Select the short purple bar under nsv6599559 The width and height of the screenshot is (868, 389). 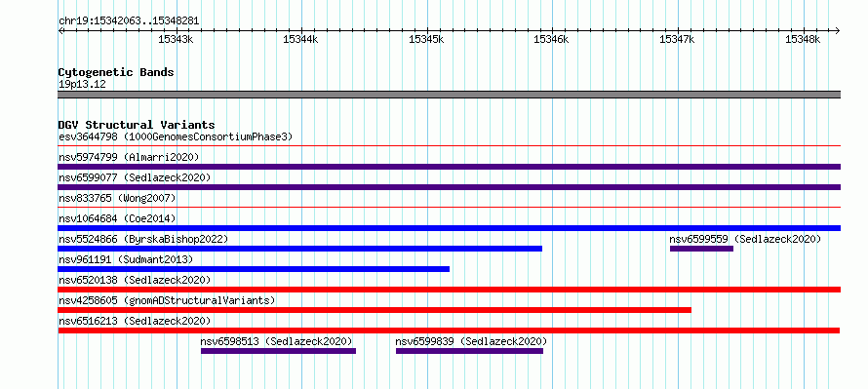(x=701, y=249)
